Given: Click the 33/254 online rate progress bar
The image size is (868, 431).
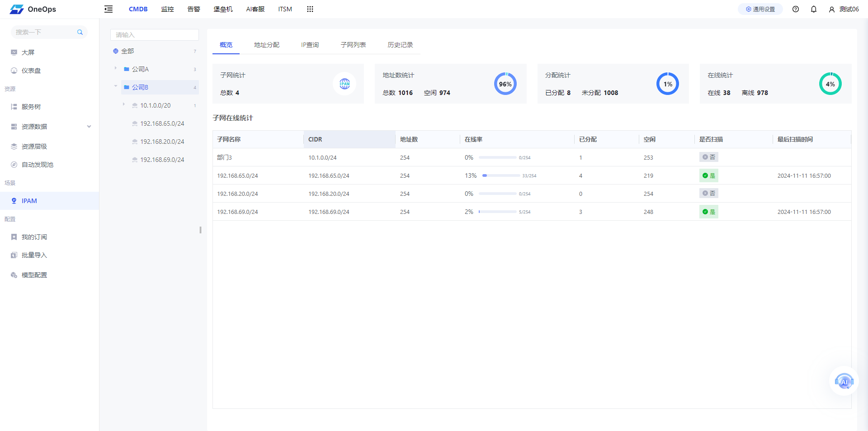Looking at the screenshot, I should coord(501,175).
